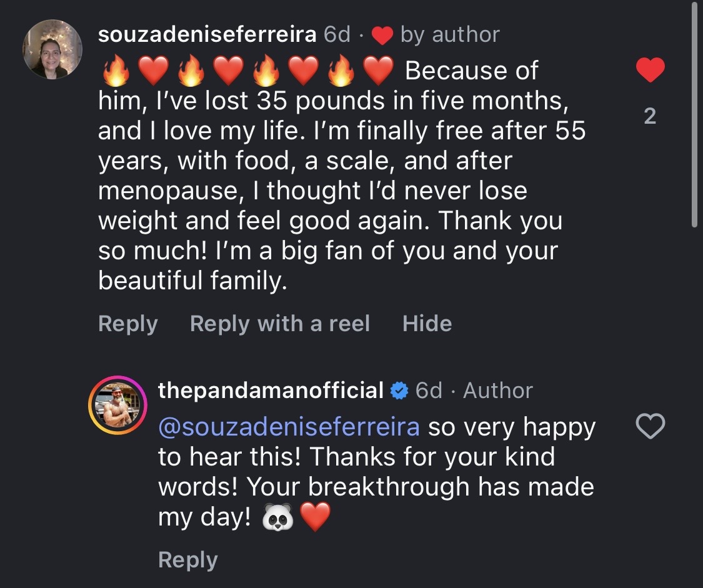Click the 6d timestamp on author's reply
Image resolution: width=703 pixels, height=588 pixels.
429,391
